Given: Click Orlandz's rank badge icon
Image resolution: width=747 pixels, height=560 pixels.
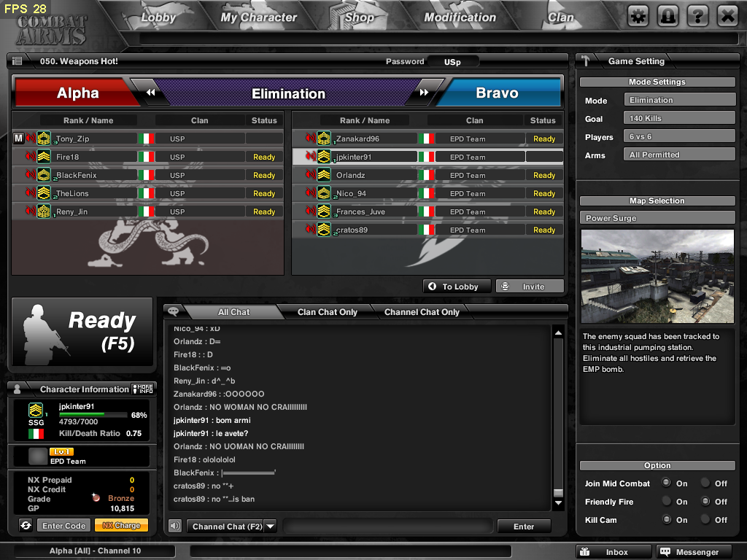Looking at the screenshot, I should point(324,175).
